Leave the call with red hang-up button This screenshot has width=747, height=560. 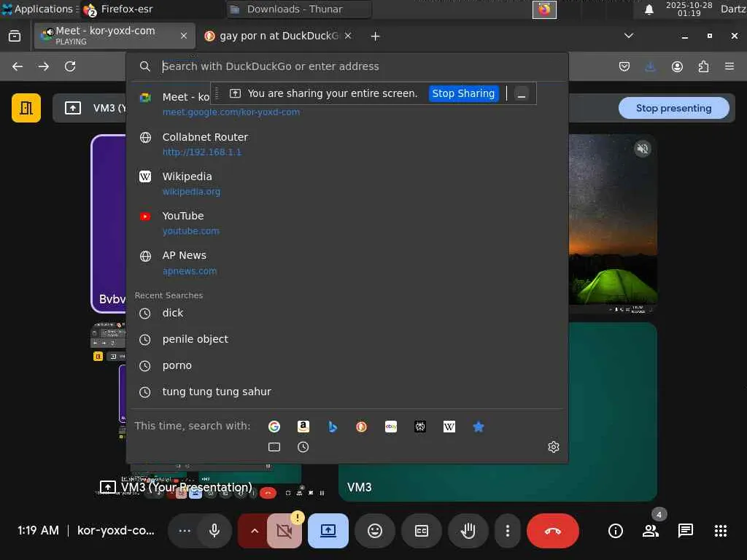pos(553,531)
